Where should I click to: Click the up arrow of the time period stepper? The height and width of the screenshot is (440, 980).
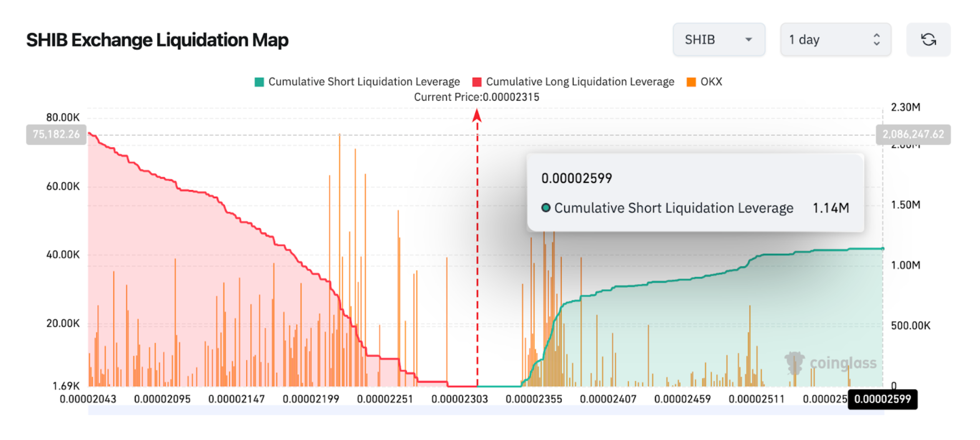[877, 35]
